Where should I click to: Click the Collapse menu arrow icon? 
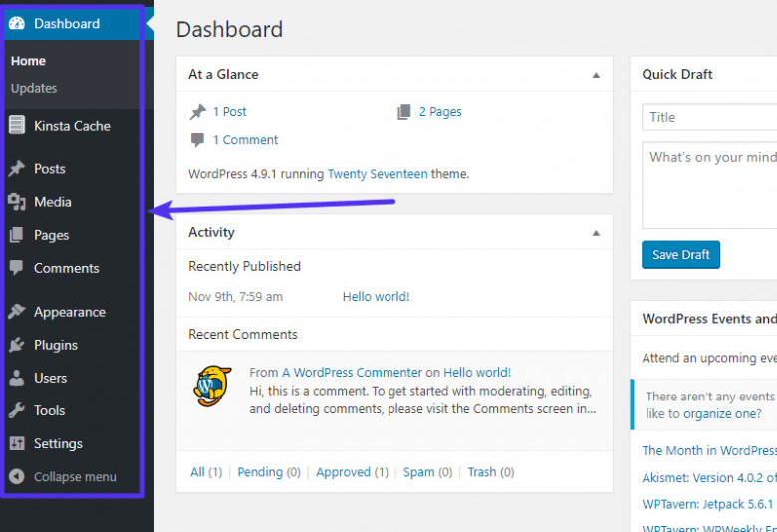pos(16,476)
